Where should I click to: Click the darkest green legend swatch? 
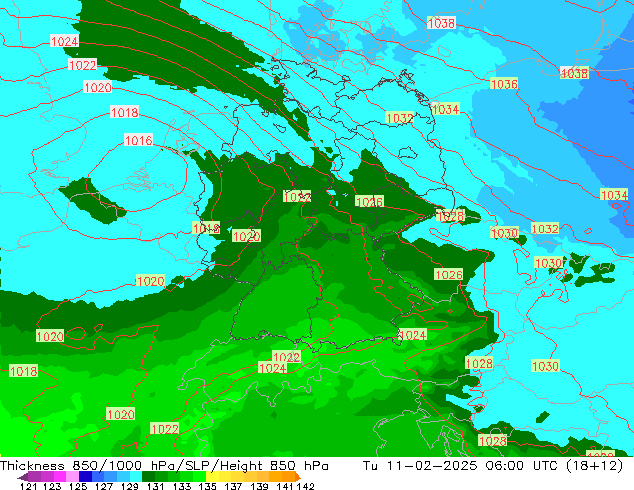148,476
